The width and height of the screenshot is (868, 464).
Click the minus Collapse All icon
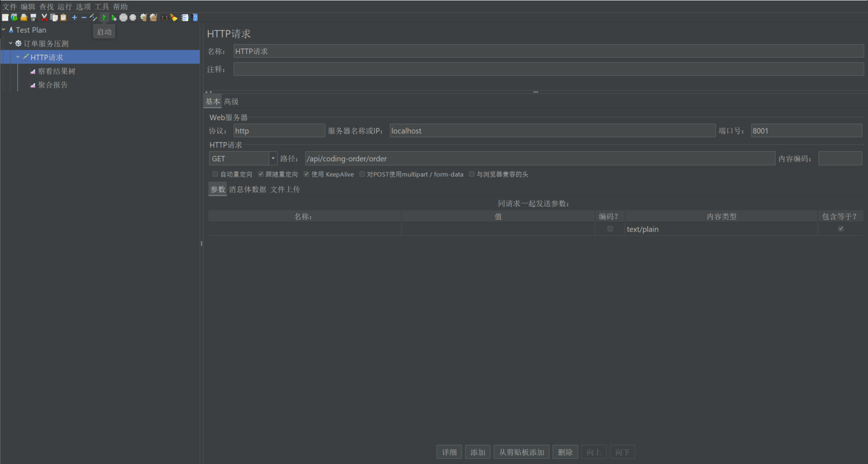click(84, 18)
